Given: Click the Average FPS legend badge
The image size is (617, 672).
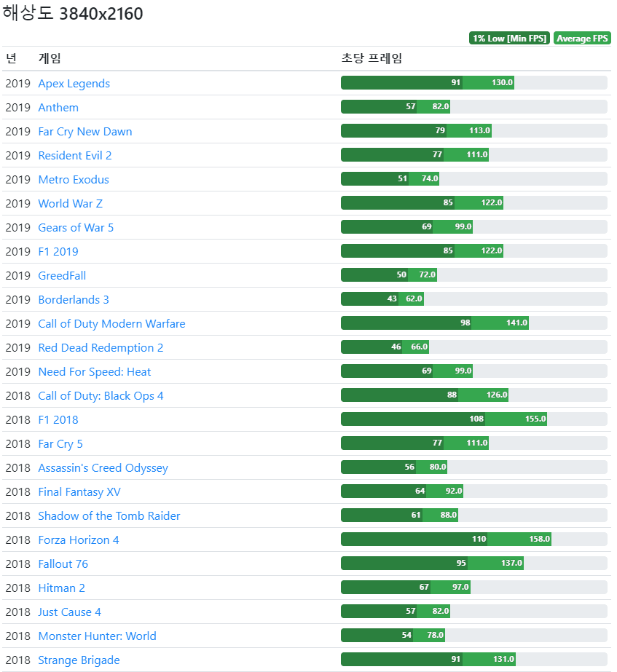Looking at the screenshot, I should (582, 38).
